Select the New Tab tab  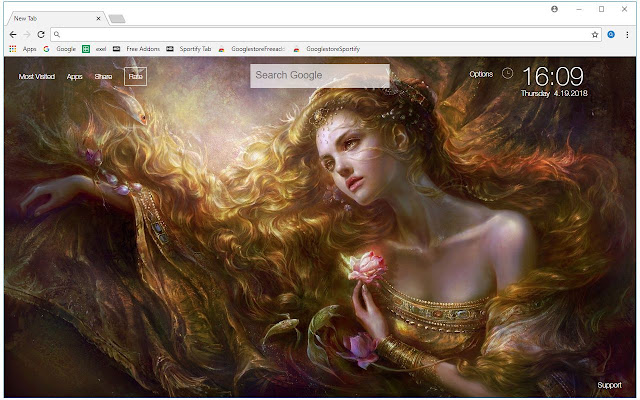coord(57,18)
